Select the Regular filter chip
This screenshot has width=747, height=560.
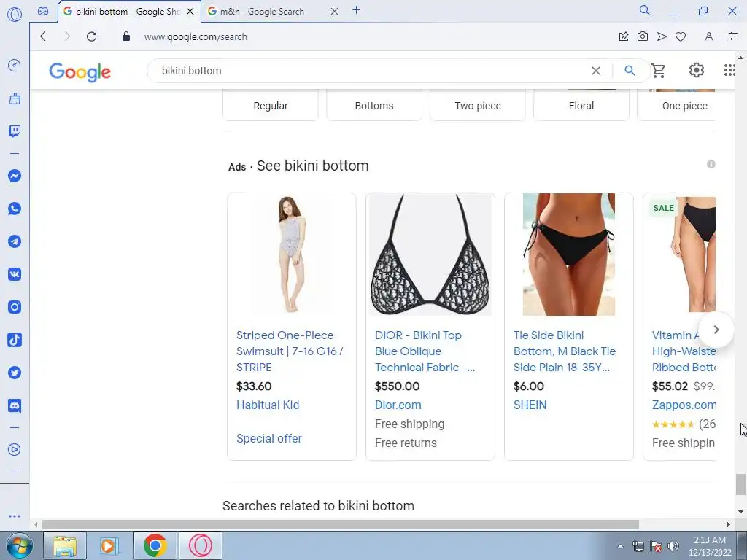271,105
